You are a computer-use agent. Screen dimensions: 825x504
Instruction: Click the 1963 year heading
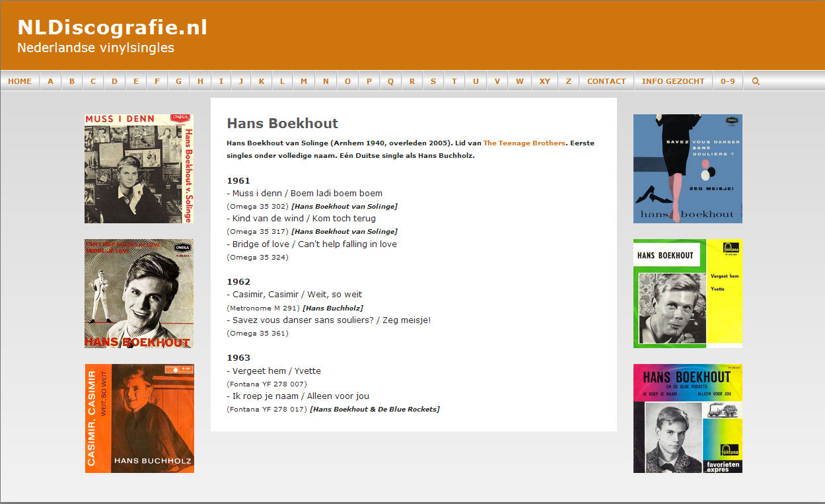pos(238,357)
